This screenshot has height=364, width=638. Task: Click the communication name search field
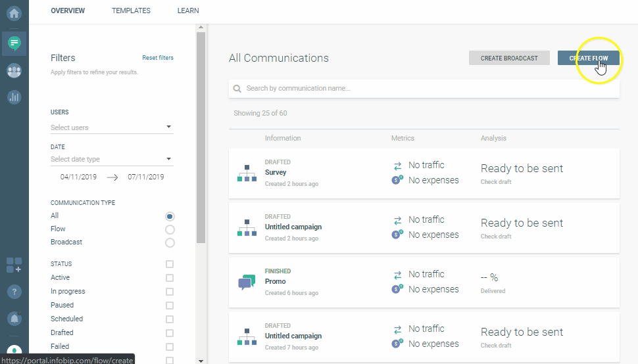tap(424, 88)
